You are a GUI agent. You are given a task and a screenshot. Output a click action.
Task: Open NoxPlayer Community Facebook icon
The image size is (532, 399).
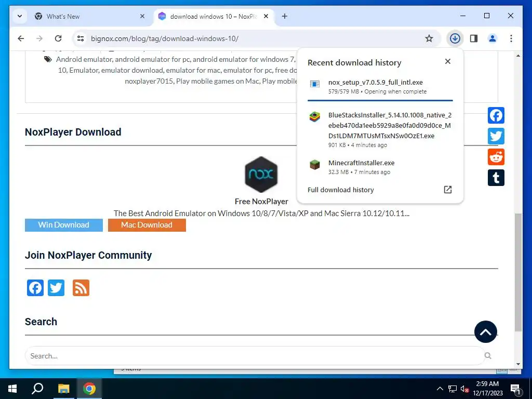pos(35,288)
